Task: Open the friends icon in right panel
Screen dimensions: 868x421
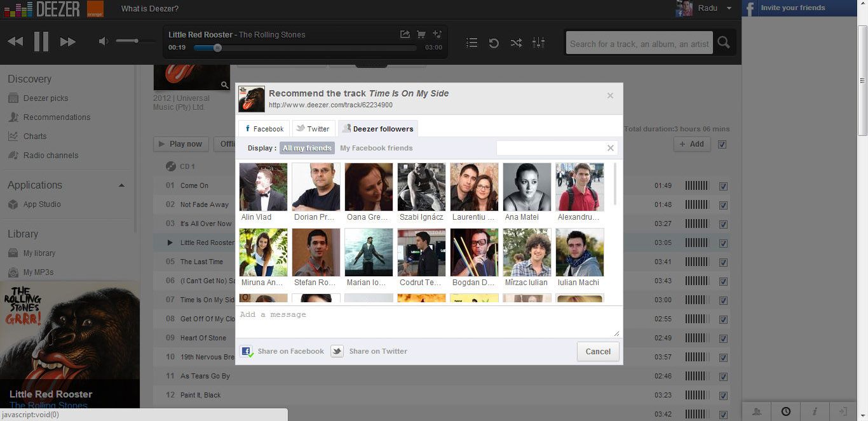Action: tap(757, 411)
